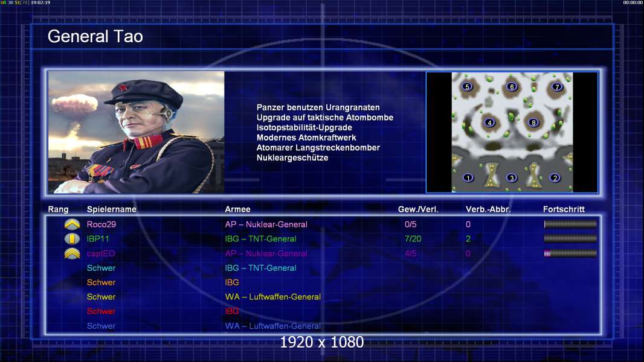Click IBP11's win/loss record 7/20
This screenshot has height=362, width=644.
(413, 238)
